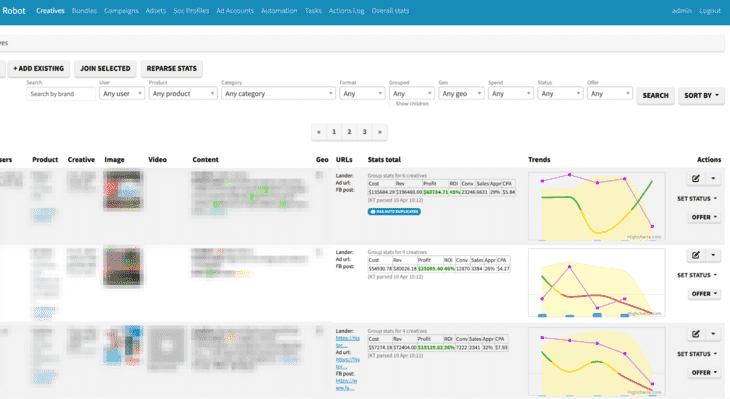Click the edit icon in second row
This screenshot has width=730, height=399.
click(x=696, y=255)
